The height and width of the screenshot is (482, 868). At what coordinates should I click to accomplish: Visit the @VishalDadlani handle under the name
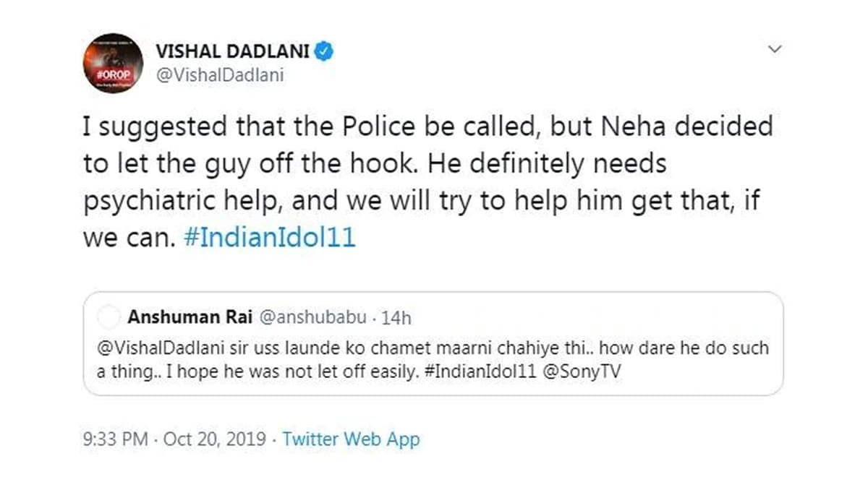(x=219, y=76)
